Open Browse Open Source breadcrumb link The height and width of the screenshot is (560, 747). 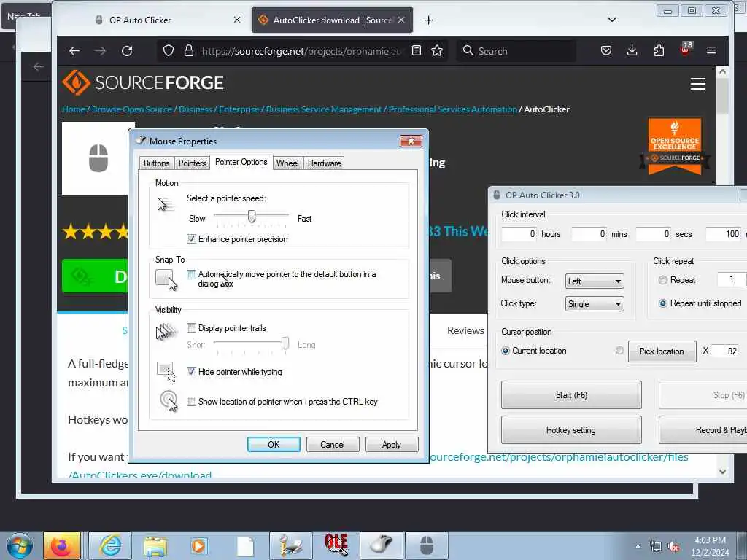[132, 109]
